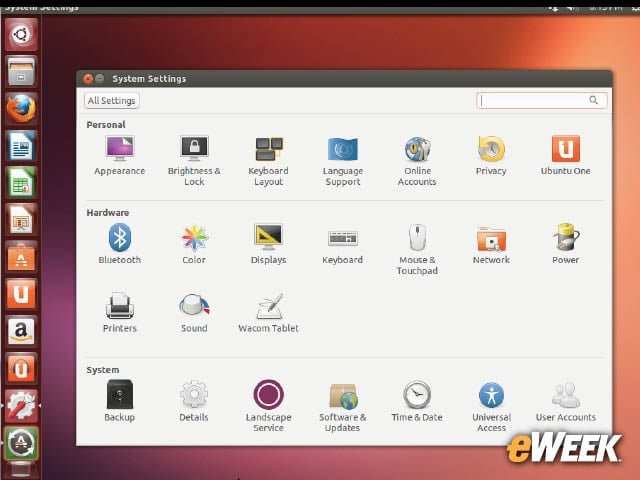Screen dimensions: 640x480
Task: Open Bluetooth settings
Action: coord(120,244)
